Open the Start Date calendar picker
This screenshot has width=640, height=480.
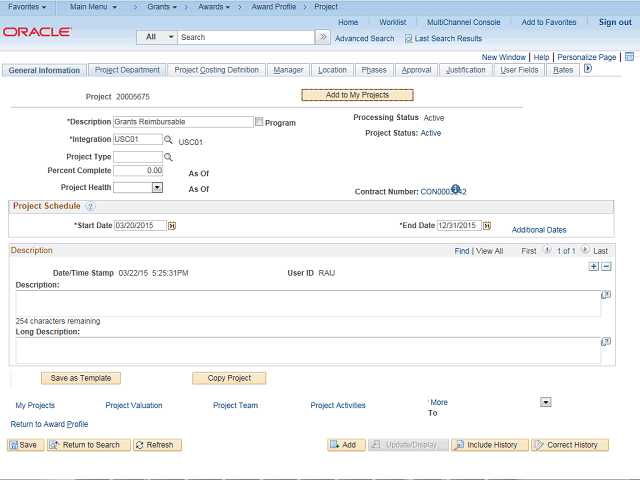(x=172, y=226)
